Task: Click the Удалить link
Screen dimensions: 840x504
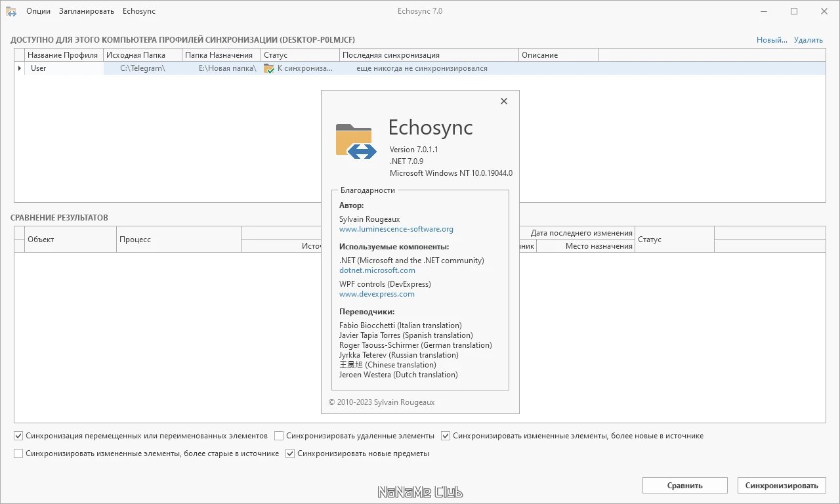Action: click(808, 40)
